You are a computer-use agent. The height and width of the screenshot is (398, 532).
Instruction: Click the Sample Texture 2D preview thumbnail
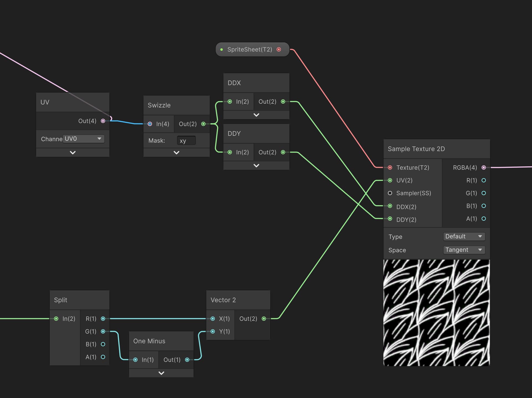click(436, 313)
